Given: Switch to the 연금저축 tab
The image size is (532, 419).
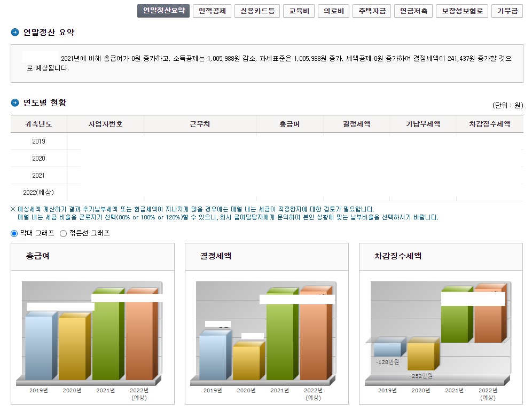Looking at the screenshot, I should (x=413, y=11).
